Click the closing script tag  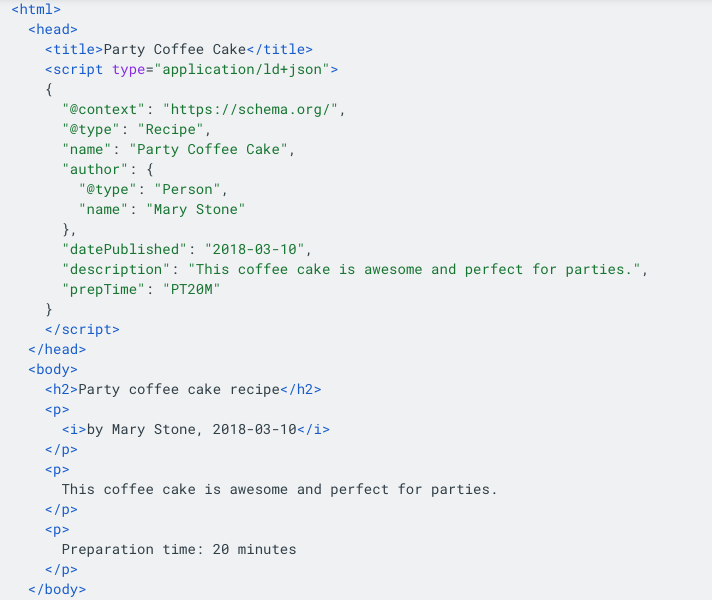pos(82,329)
